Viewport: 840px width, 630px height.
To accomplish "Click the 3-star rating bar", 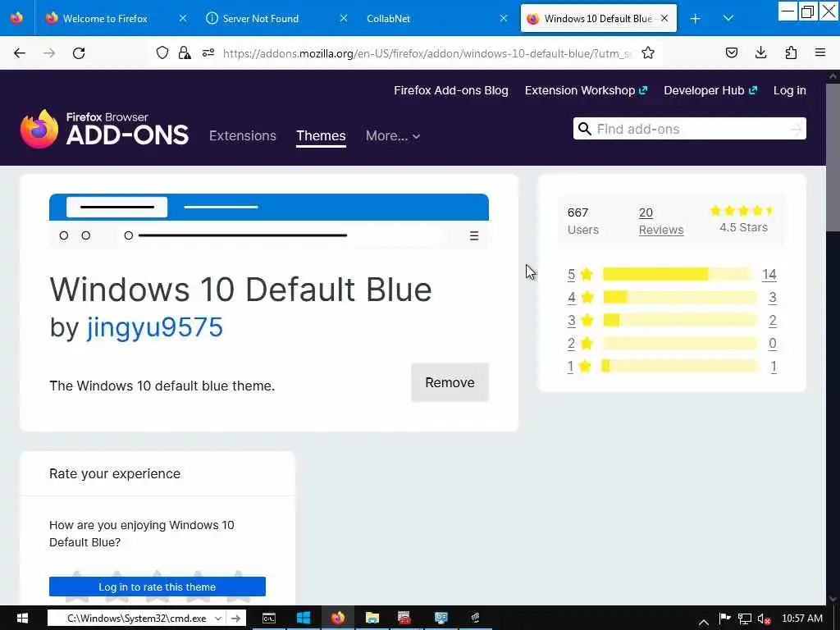I will tap(680, 321).
